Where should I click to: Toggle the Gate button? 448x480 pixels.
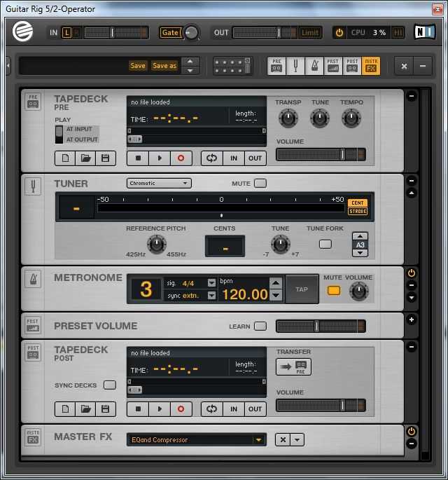pyautogui.click(x=170, y=32)
